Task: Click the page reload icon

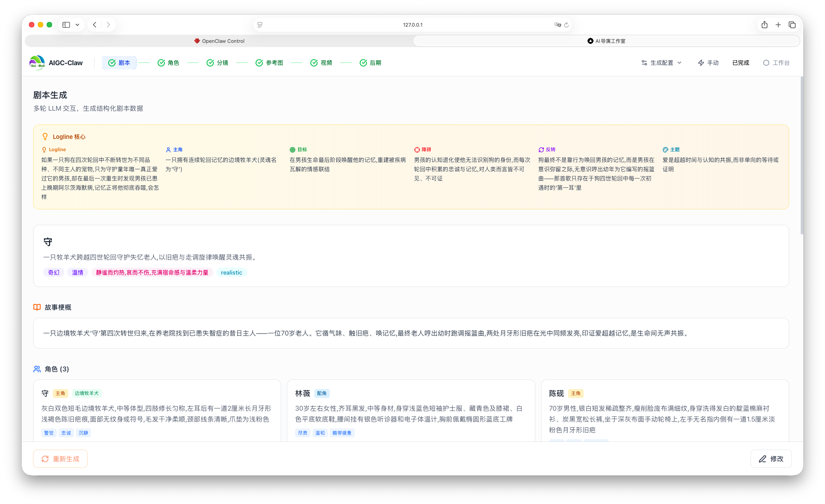Action: point(566,25)
